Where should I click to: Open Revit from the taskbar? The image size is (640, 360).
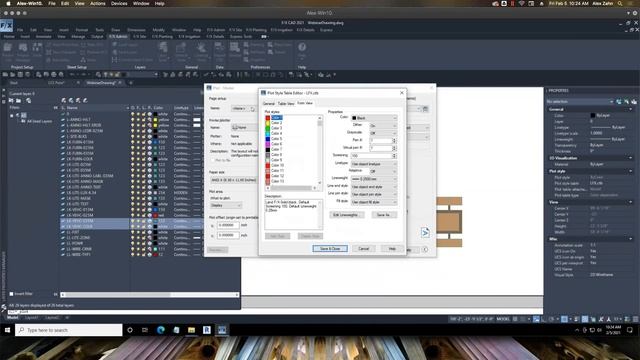pos(207,330)
